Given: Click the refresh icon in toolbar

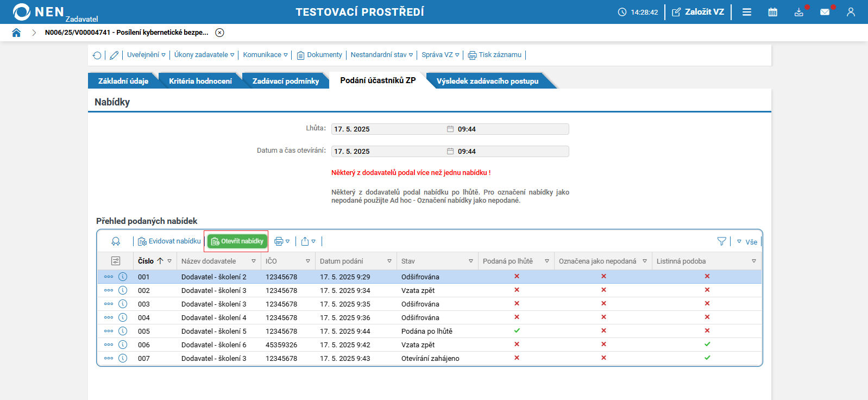Looking at the screenshot, I should click(97, 55).
